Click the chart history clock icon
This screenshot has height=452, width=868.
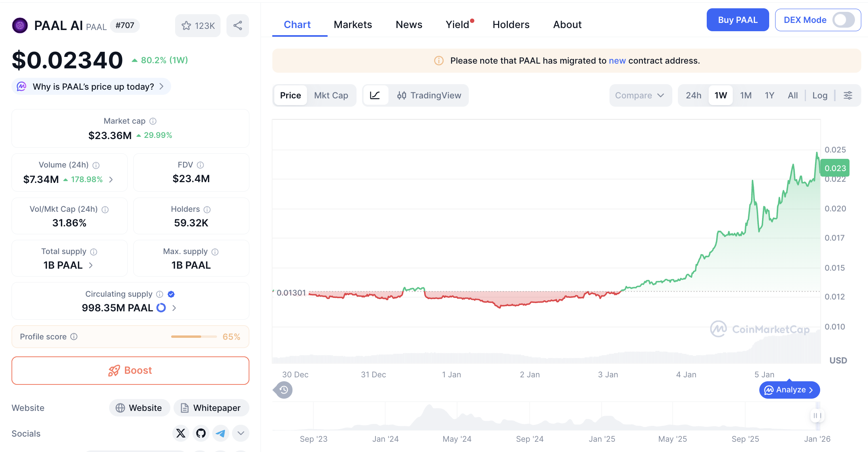[283, 390]
